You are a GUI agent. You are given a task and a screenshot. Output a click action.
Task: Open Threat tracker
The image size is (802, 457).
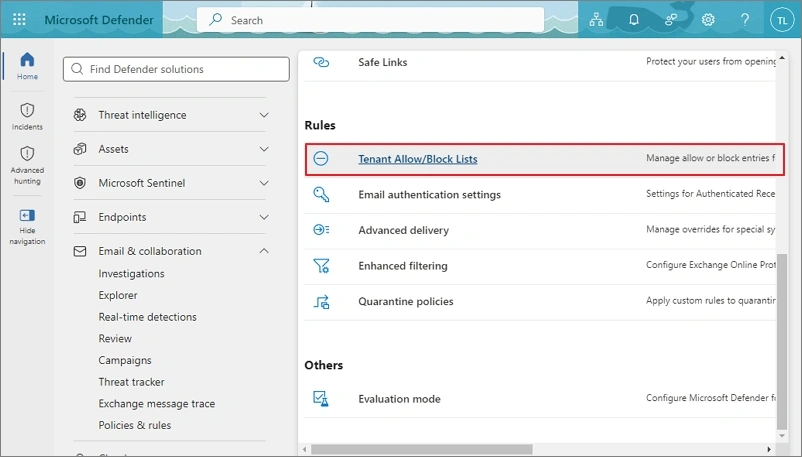point(131,382)
